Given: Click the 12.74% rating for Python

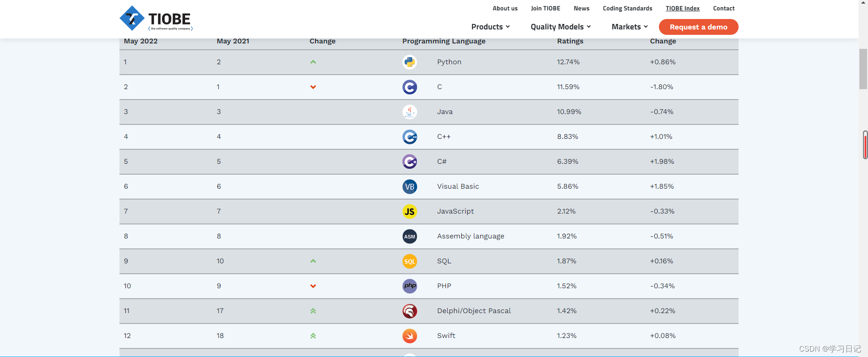Looking at the screenshot, I should pos(568,62).
